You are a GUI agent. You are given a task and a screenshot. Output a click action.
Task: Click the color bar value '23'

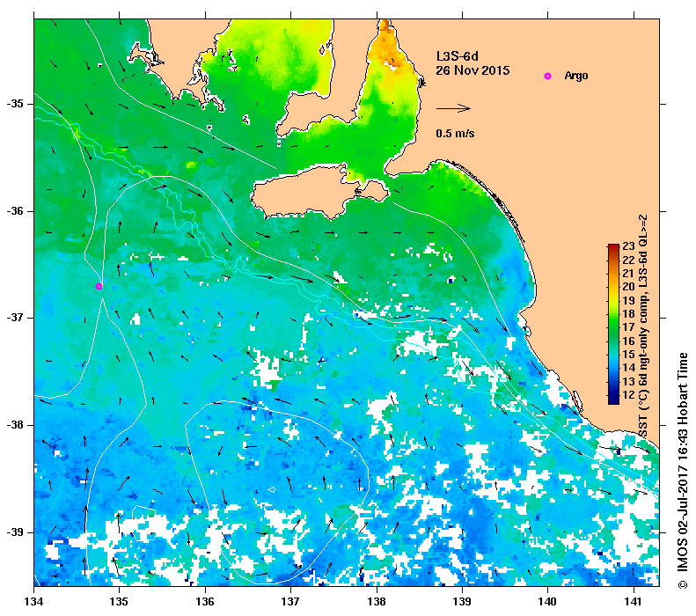tap(628, 246)
